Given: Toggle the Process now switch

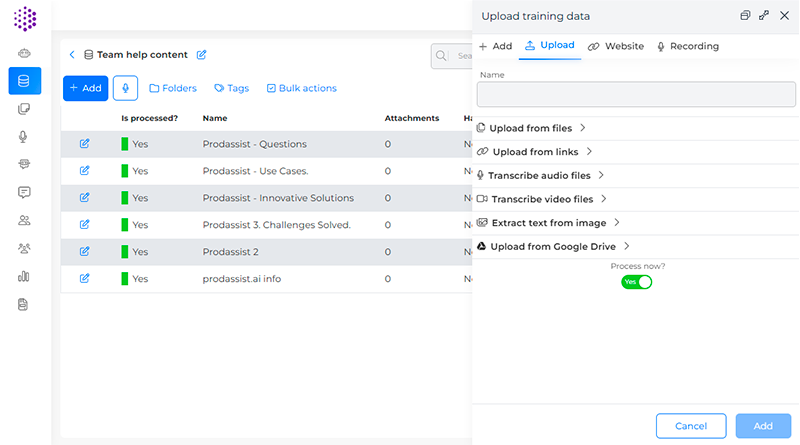Looking at the screenshot, I should [x=637, y=282].
